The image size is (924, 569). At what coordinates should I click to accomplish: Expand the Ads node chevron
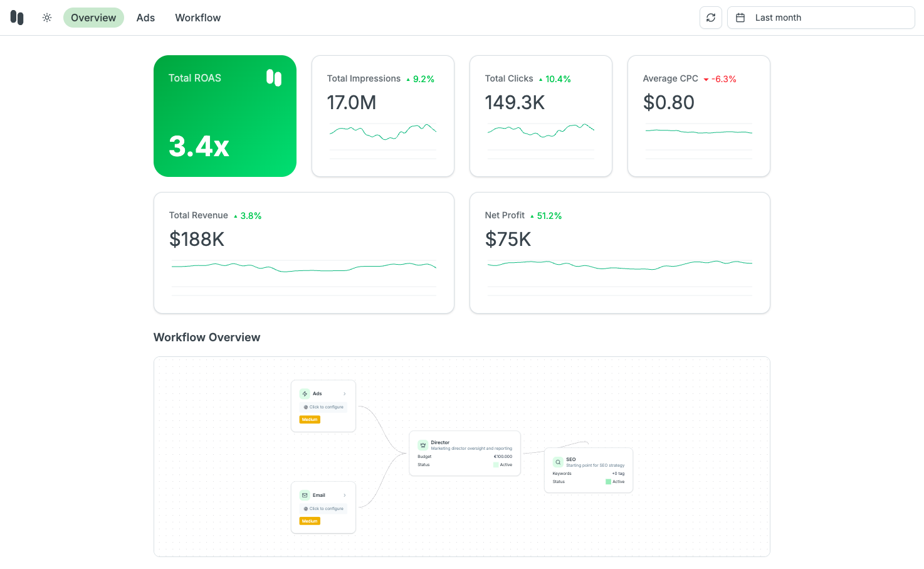(345, 394)
